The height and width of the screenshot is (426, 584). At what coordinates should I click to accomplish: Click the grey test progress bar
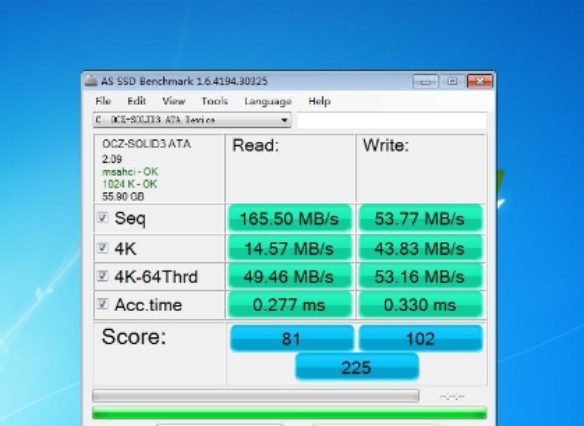point(256,395)
